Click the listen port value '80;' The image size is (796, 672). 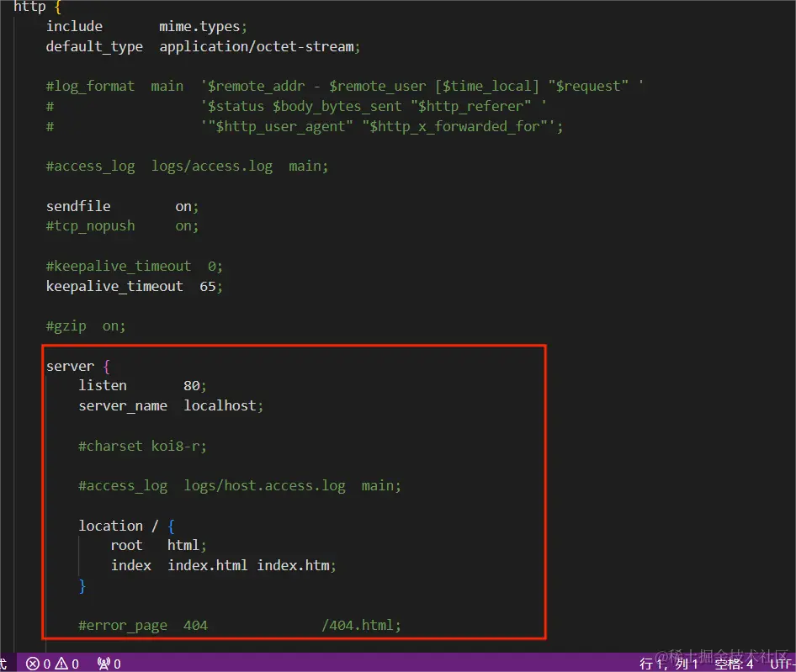[195, 386]
